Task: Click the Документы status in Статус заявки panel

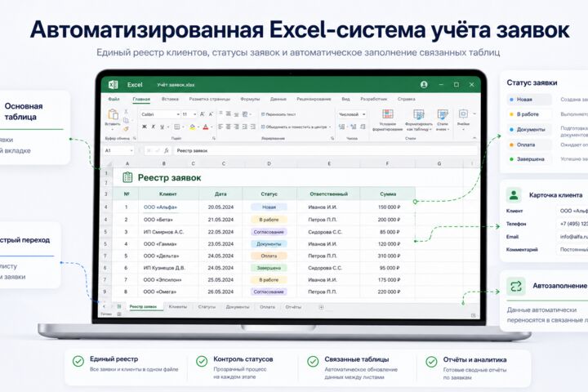Action: (x=529, y=129)
